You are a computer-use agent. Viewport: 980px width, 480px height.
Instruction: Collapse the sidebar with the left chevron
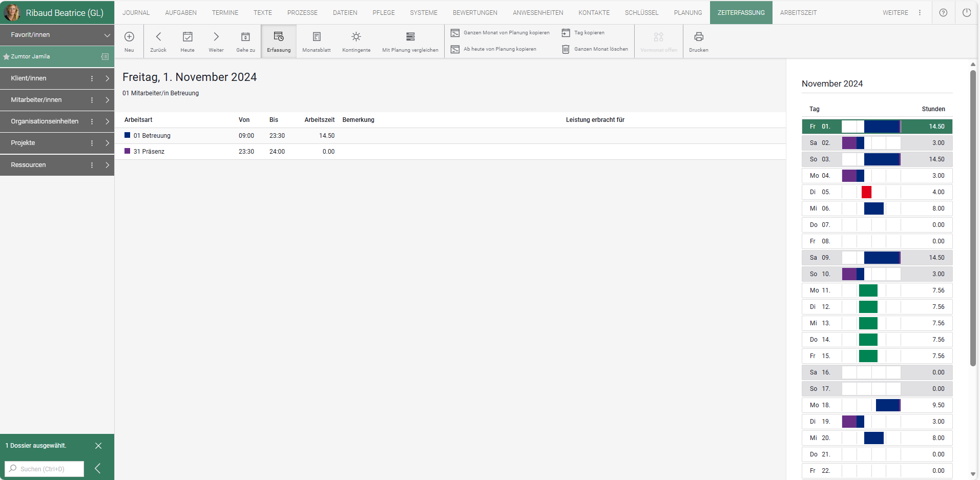coord(98,468)
